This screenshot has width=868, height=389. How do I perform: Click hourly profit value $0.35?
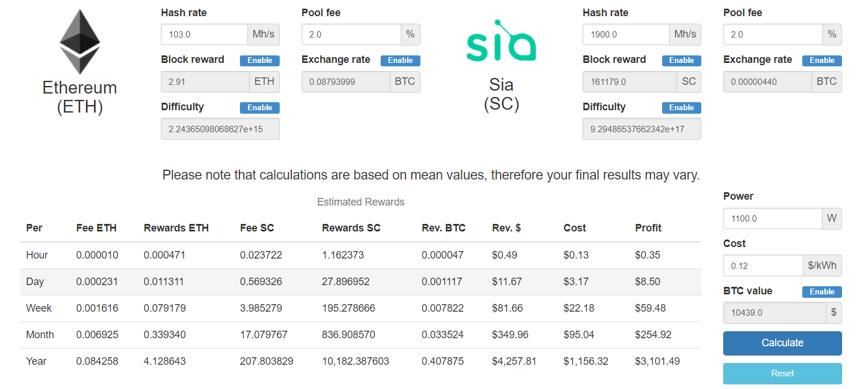[648, 255]
